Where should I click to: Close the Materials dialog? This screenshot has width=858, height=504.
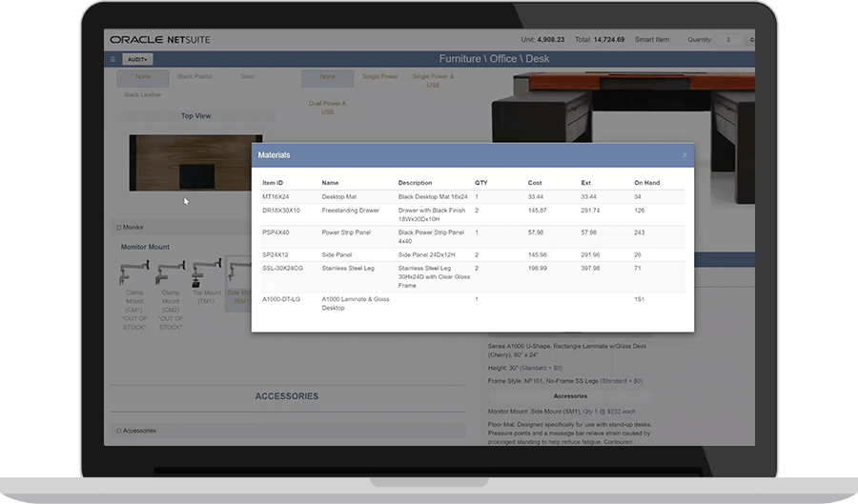click(x=684, y=155)
